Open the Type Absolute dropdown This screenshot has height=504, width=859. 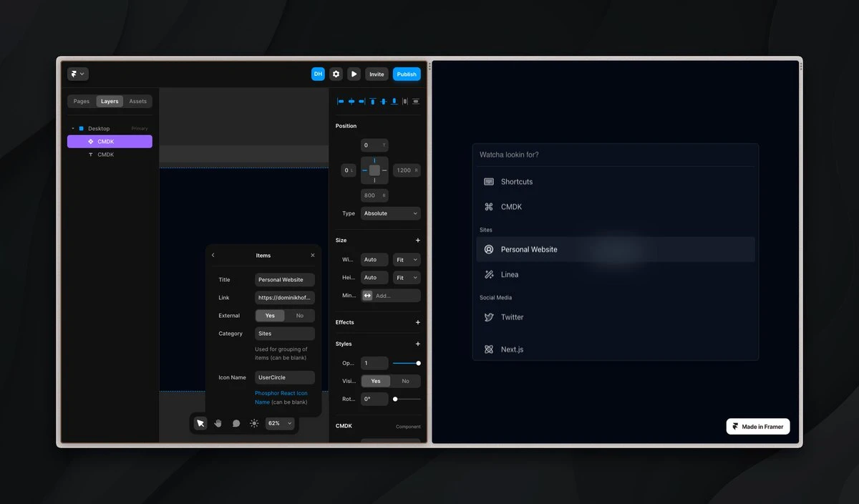390,213
